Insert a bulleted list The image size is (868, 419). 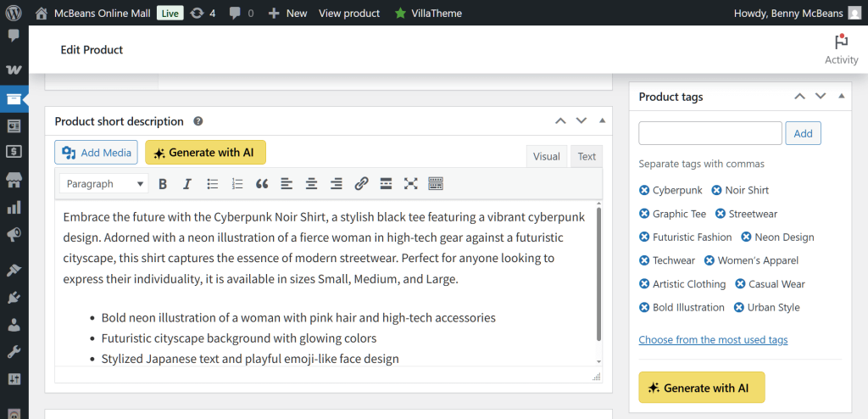pos(213,184)
